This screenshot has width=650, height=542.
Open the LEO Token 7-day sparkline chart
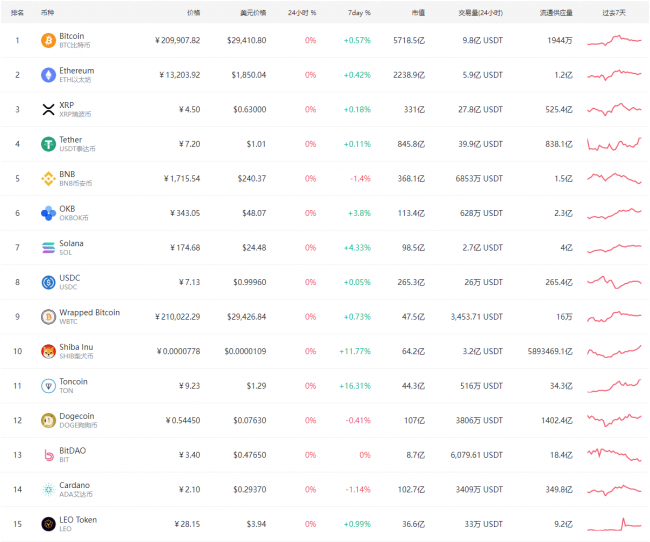click(614, 524)
